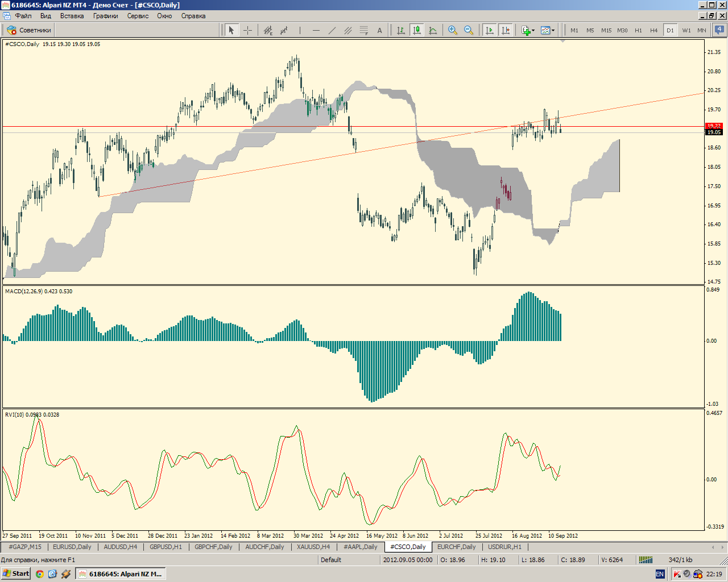Switch chart to bar chart type
Screen dimensions: 728x582
pyautogui.click(x=401, y=30)
